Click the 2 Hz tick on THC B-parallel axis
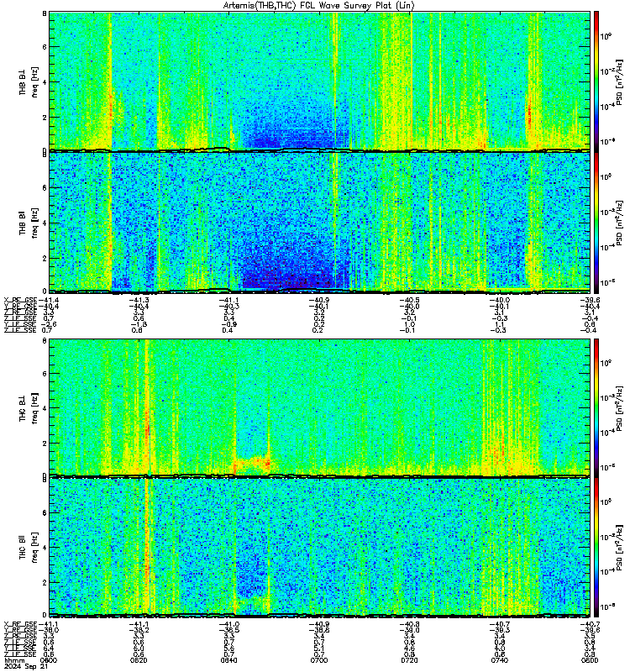Image resolution: width=630 pixels, height=672 pixels. point(45,582)
